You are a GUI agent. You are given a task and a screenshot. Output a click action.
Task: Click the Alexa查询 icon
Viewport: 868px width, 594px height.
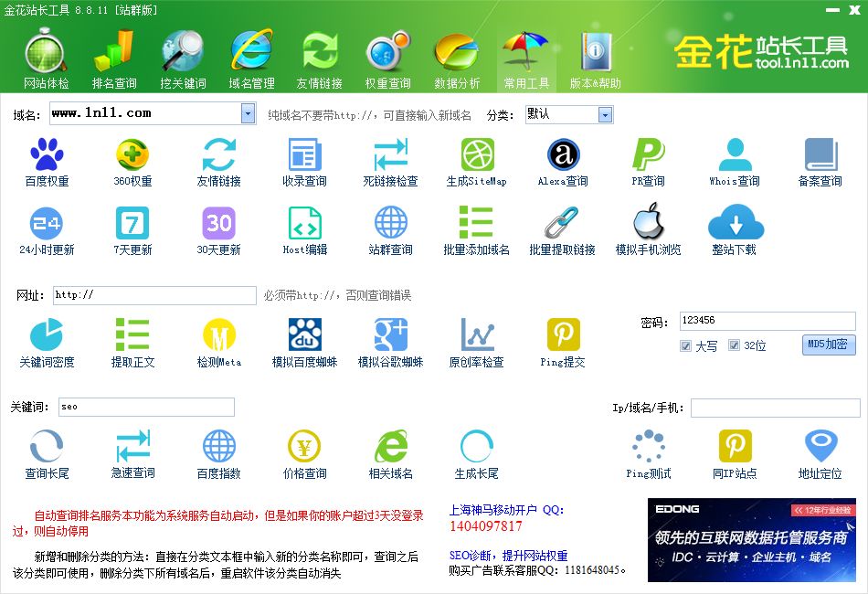point(563,155)
